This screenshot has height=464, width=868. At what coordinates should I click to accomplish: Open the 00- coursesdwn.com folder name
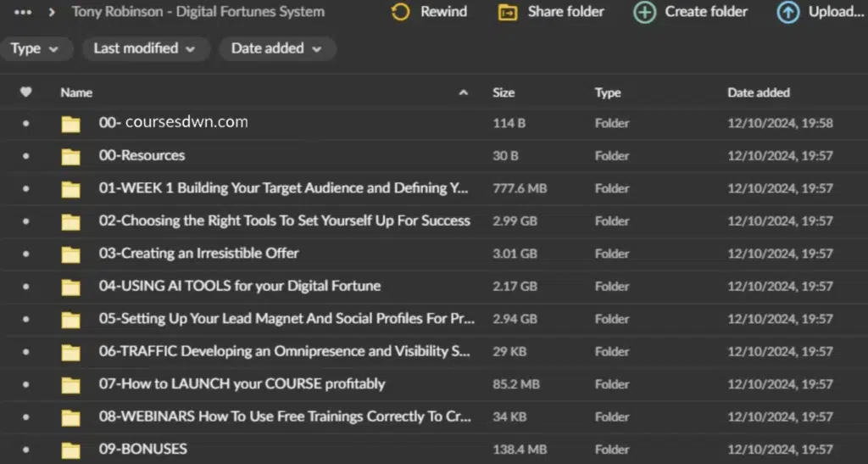coord(173,122)
